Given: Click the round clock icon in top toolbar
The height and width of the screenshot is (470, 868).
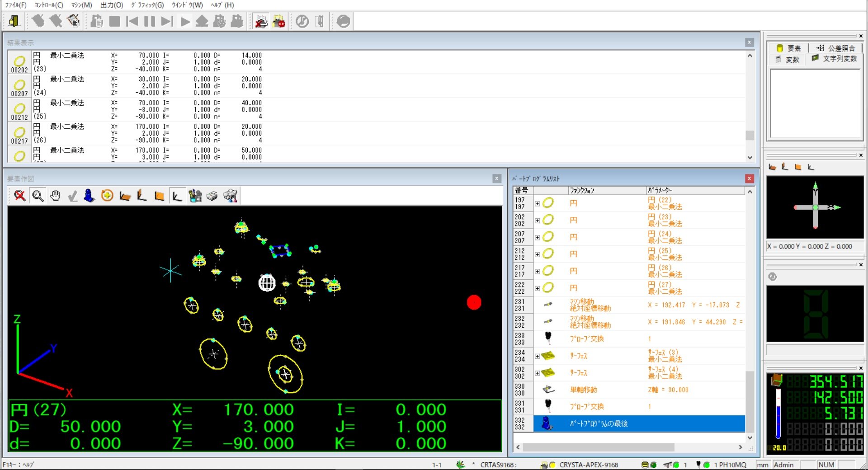Looking at the screenshot, I should [x=302, y=21].
